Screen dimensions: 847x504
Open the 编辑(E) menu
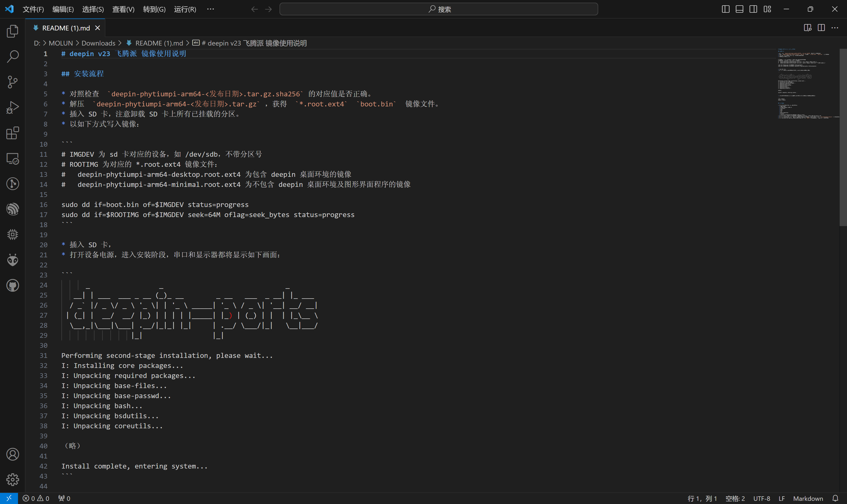point(63,9)
